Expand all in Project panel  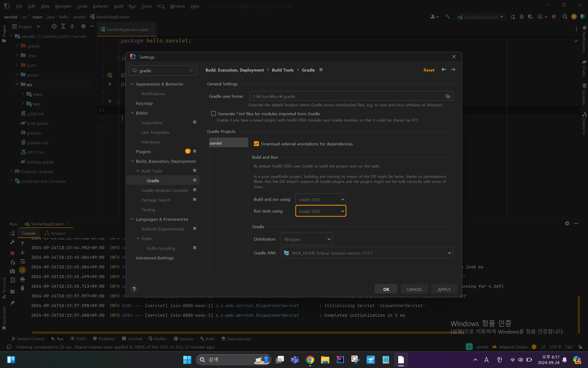pos(63,26)
